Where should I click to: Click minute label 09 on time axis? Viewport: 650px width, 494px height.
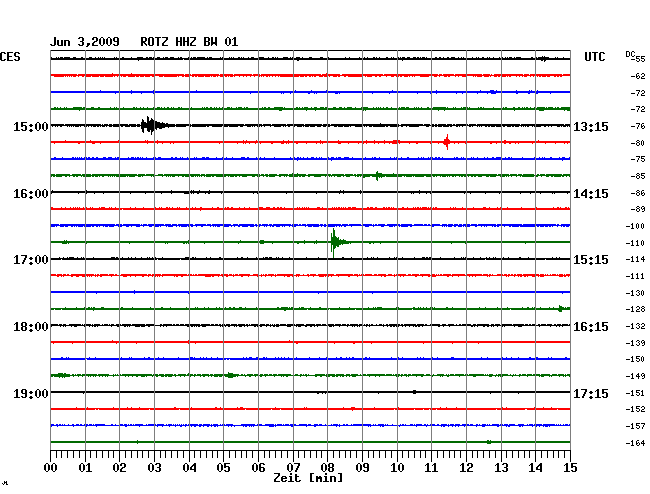(x=362, y=468)
